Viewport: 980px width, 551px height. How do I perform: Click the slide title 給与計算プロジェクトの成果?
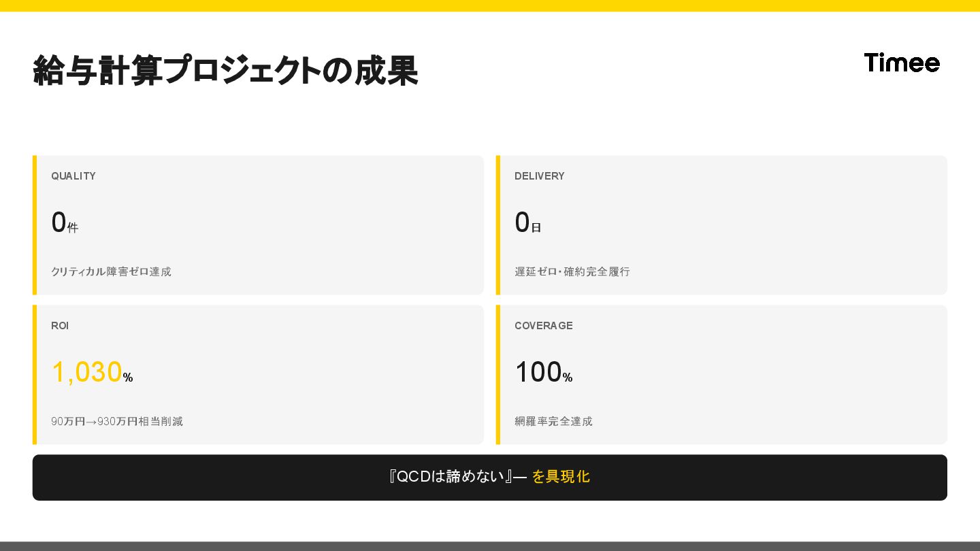pyautogui.click(x=225, y=71)
